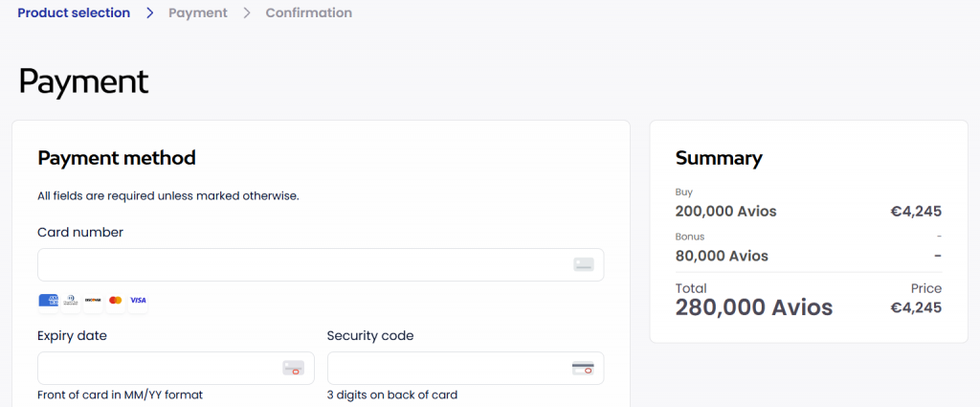Select the Payment breadcrumb step
This screenshot has height=407, width=980.
coord(198,13)
